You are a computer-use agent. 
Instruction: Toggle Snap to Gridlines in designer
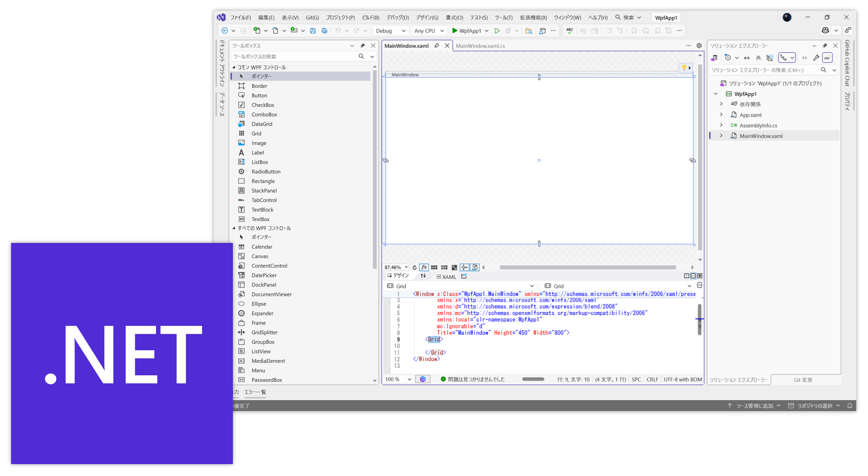coord(444,268)
